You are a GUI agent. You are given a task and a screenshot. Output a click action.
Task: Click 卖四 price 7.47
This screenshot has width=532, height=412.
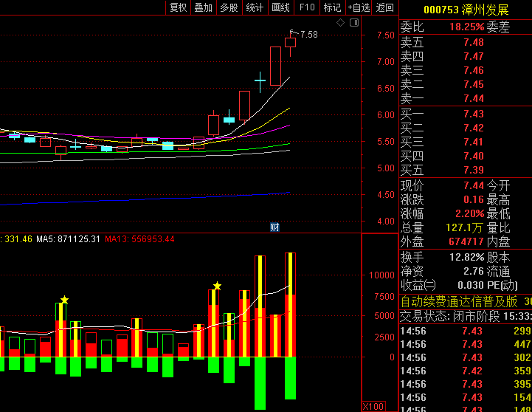(x=474, y=56)
